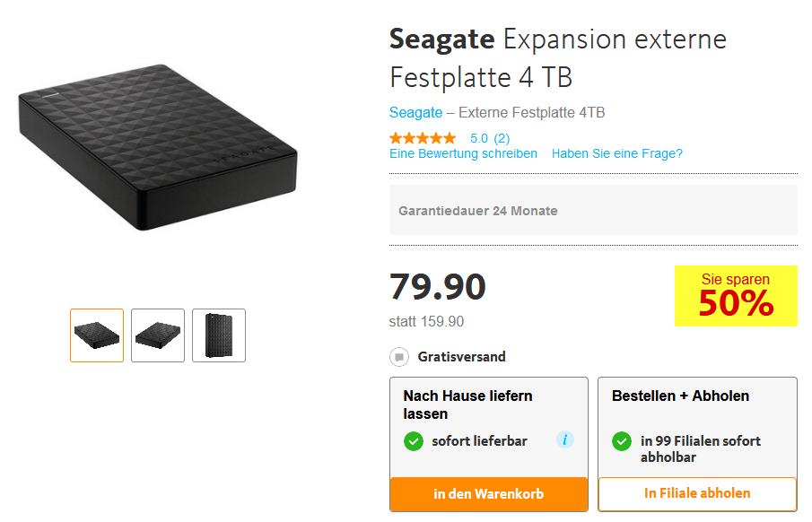Click the blue delivery info icon
Image resolution: width=812 pixels, height=522 pixels.
[564, 439]
